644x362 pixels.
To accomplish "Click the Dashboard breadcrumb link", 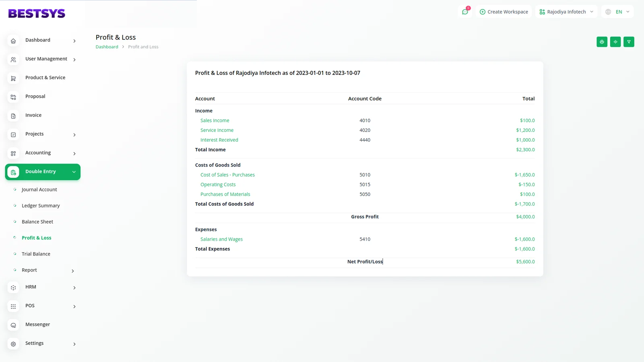I will click(x=107, y=47).
